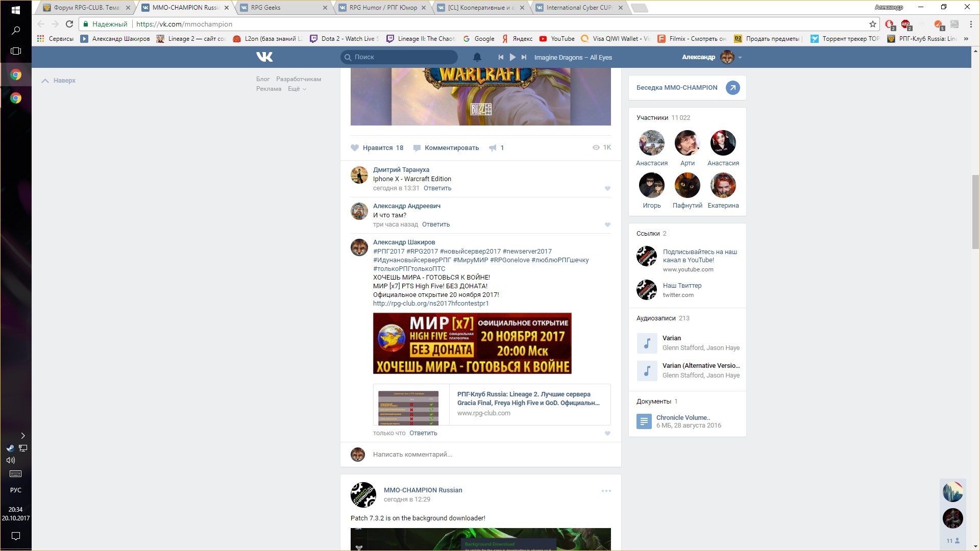980x551 pixels.
Task: Switch to RPG Humor browser tab
Action: click(x=383, y=8)
